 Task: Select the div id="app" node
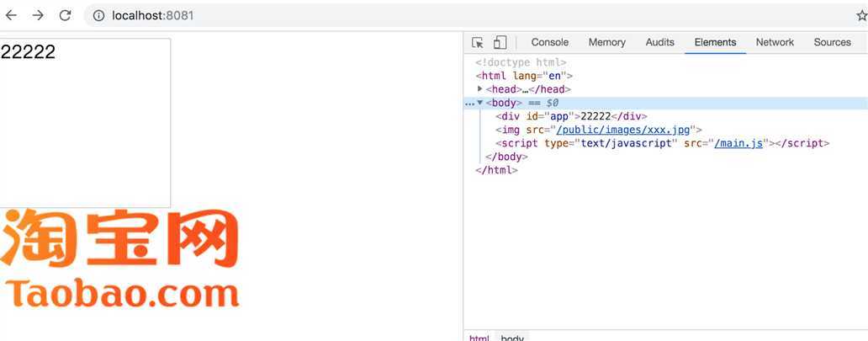point(571,116)
